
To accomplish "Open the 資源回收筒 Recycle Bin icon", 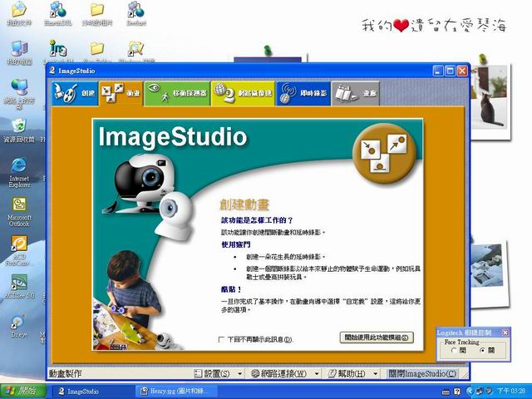I will (x=19, y=131).
